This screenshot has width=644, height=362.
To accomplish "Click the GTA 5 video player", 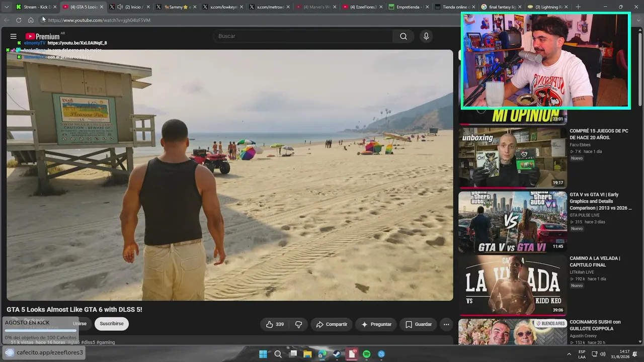I will click(x=230, y=175).
